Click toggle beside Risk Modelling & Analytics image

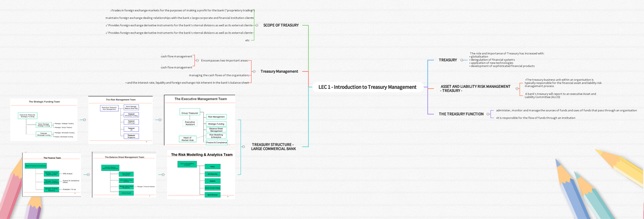coord(163,175)
